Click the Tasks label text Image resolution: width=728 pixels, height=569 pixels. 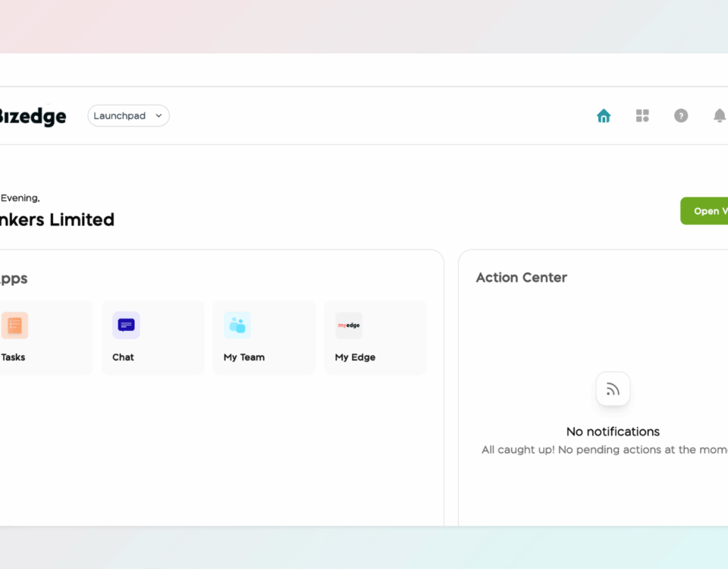(13, 357)
